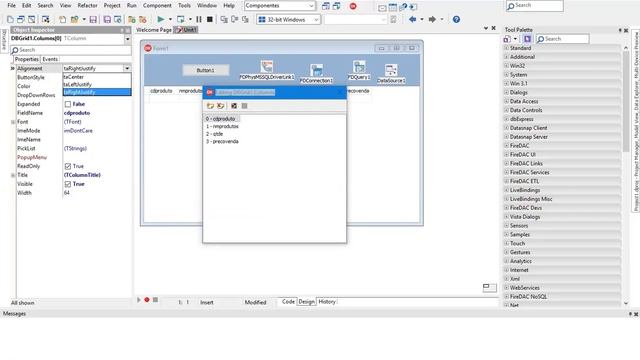Click the black Stop program square

point(210,19)
